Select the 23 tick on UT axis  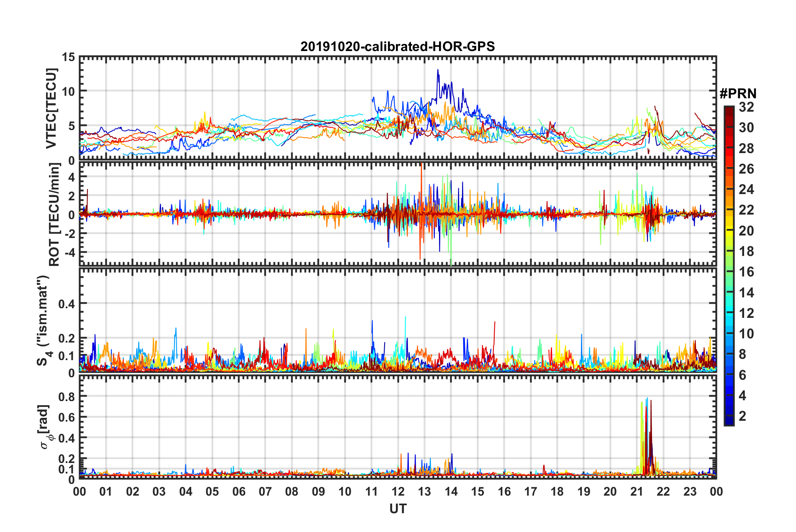[x=690, y=491]
